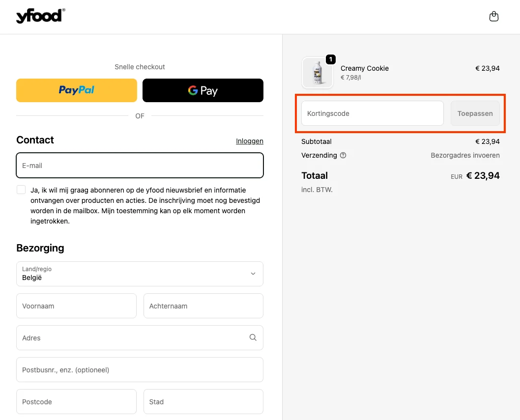
Task: Focus the optional Postbusnr. field
Action: [140, 370]
